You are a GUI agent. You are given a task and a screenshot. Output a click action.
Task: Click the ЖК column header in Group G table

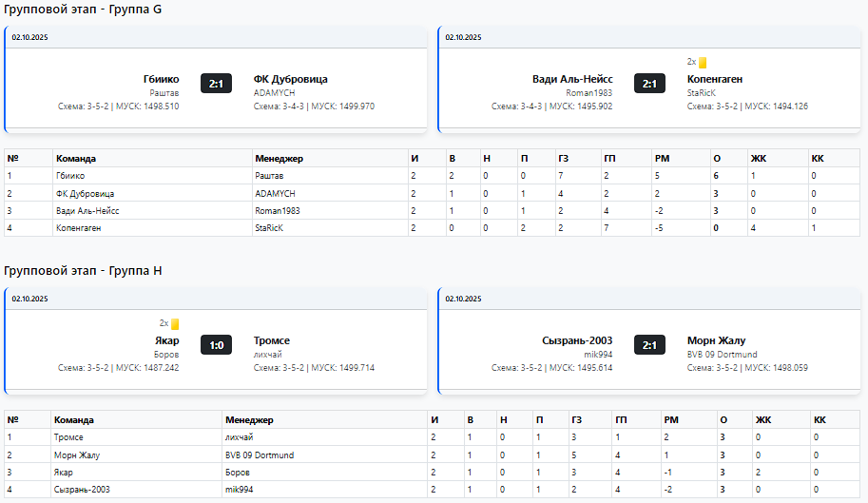coord(758,158)
